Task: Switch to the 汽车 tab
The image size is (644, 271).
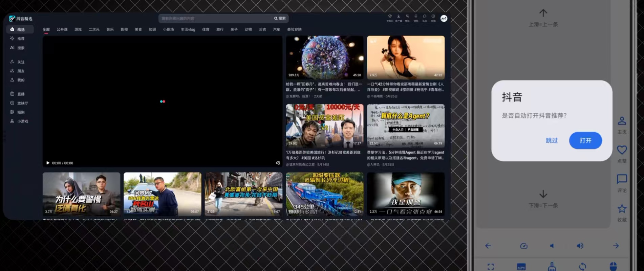Action: point(276,29)
